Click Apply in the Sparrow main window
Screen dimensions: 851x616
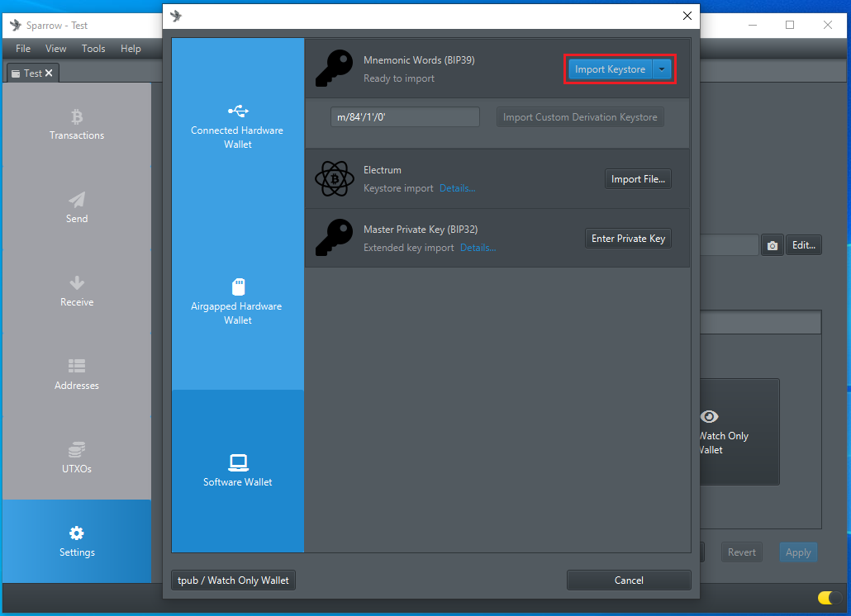798,552
